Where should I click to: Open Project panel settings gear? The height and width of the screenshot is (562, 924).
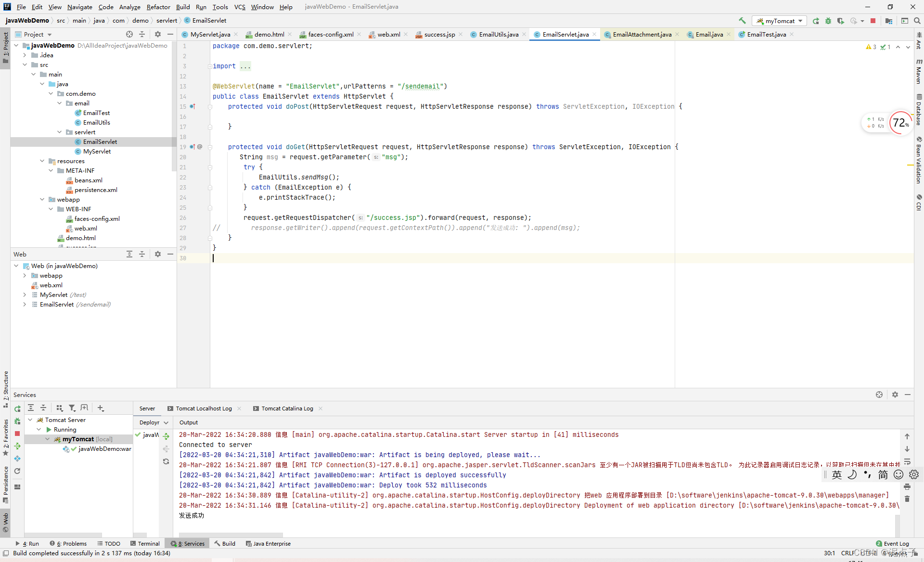click(x=158, y=34)
